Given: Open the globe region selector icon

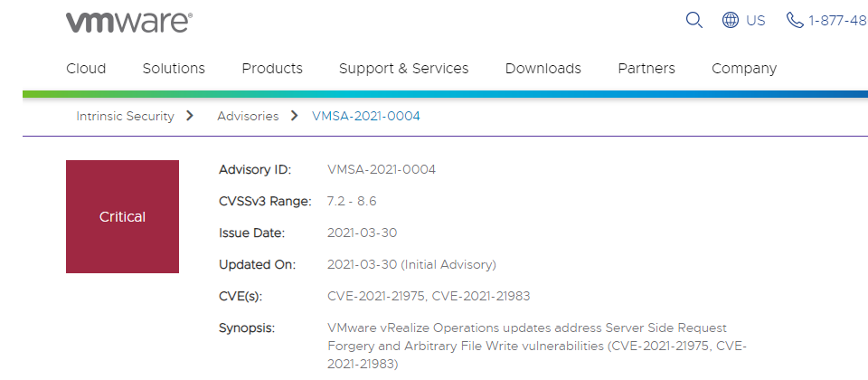Looking at the screenshot, I should coord(731,21).
